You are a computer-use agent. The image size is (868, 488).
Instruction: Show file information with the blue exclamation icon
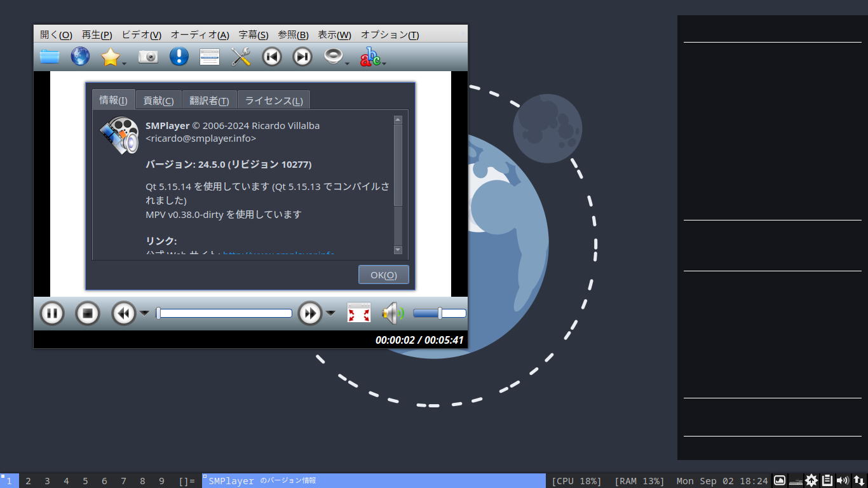coord(179,57)
